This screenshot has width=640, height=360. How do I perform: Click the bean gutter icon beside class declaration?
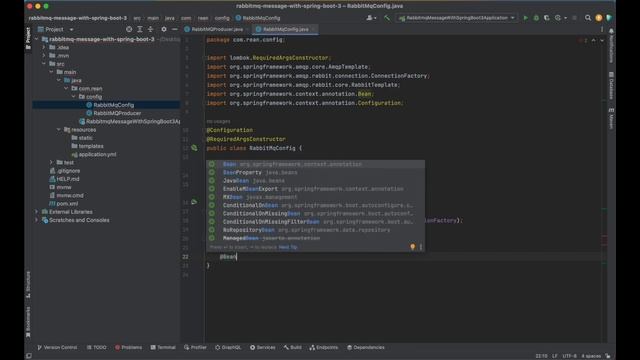click(194, 148)
